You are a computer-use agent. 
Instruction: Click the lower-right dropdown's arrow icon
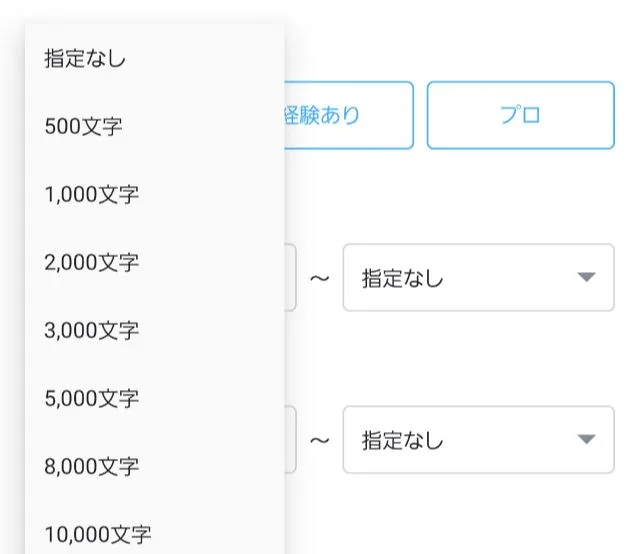click(587, 439)
